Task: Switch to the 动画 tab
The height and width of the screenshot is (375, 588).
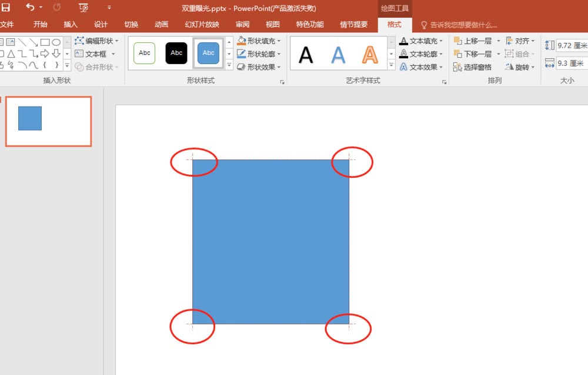Action: pos(161,24)
